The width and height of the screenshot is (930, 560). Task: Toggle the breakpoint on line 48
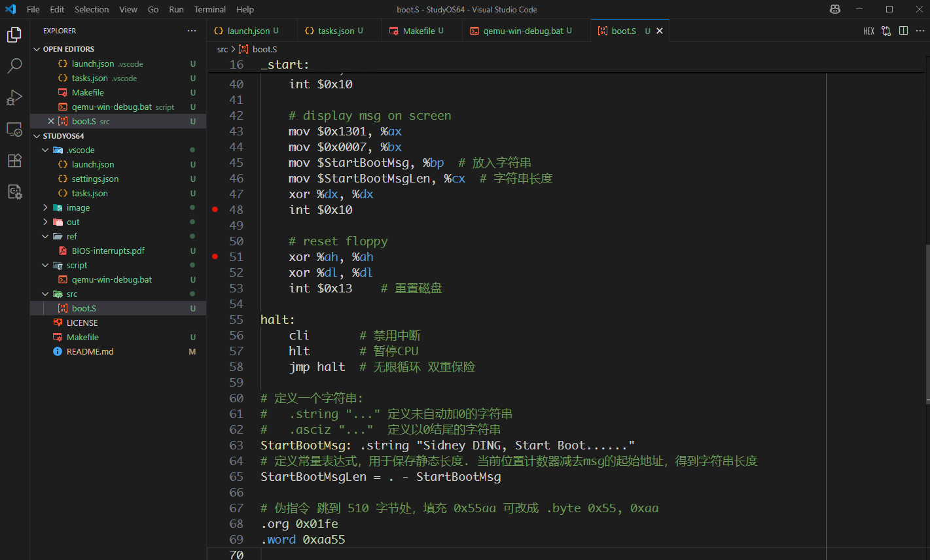tap(215, 209)
